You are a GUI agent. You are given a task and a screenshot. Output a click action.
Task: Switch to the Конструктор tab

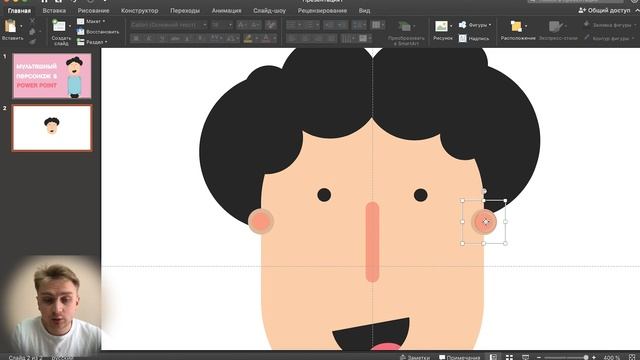pyautogui.click(x=140, y=11)
